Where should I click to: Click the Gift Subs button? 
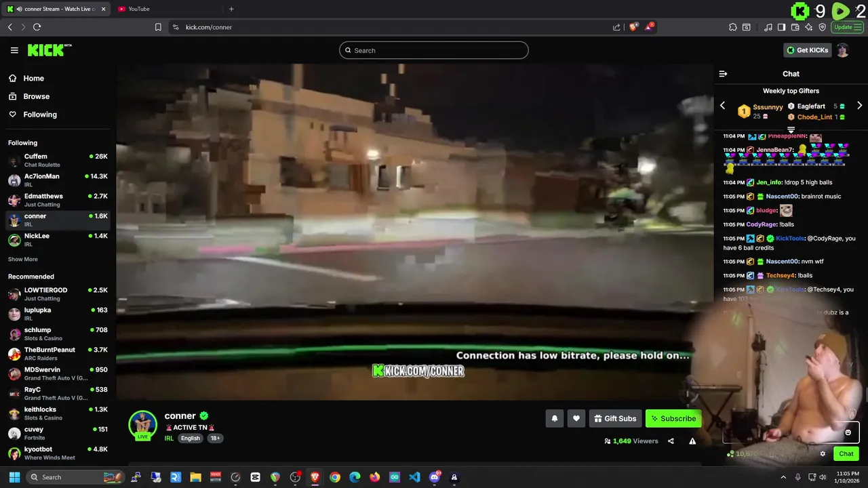615,418
